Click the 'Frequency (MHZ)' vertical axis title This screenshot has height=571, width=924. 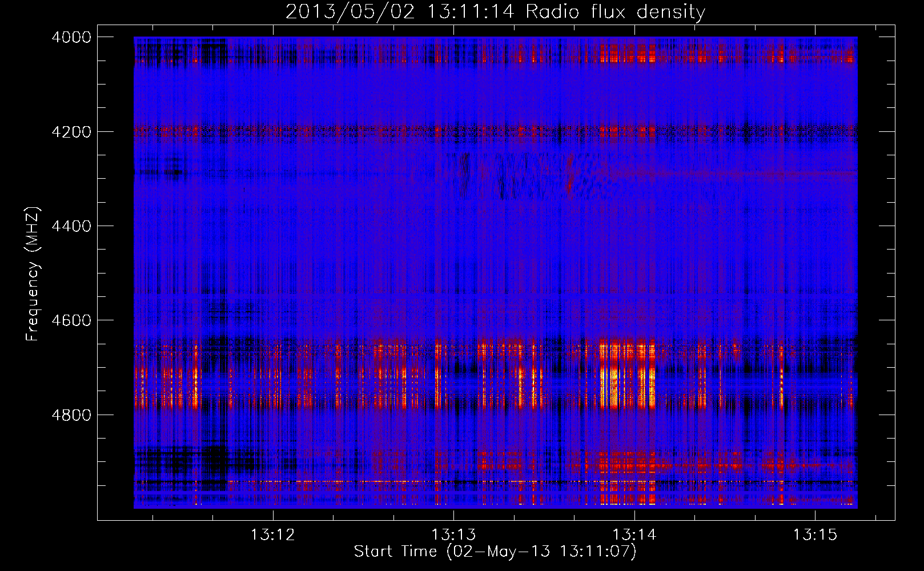click(x=33, y=274)
